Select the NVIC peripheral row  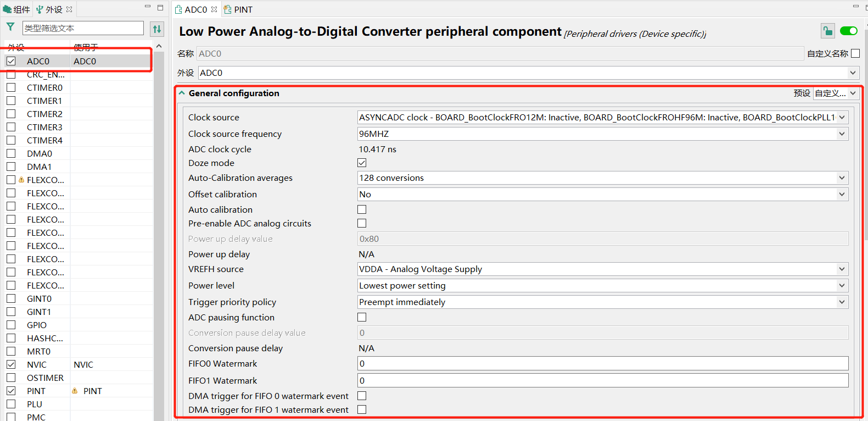click(37, 364)
